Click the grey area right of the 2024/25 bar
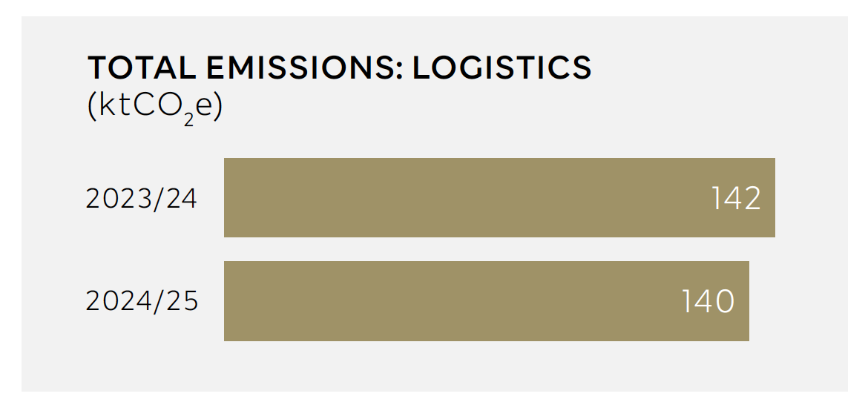The width and height of the screenshot is (868, 405). tap(797, 301)
